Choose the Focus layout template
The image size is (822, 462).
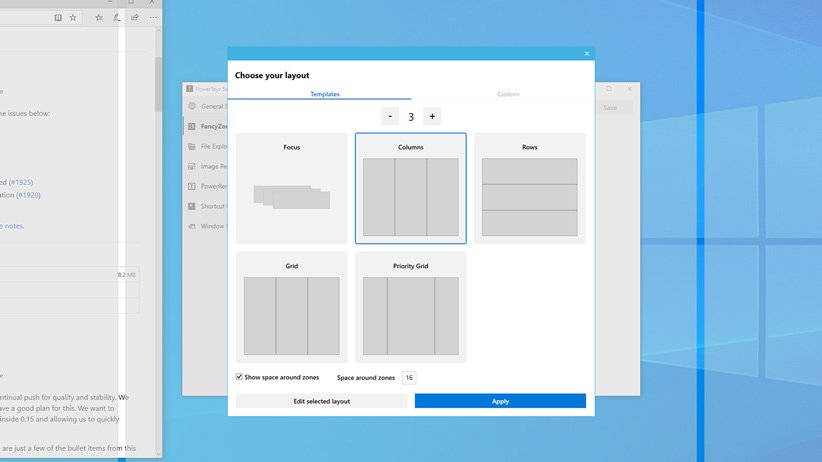click(291, 188)
